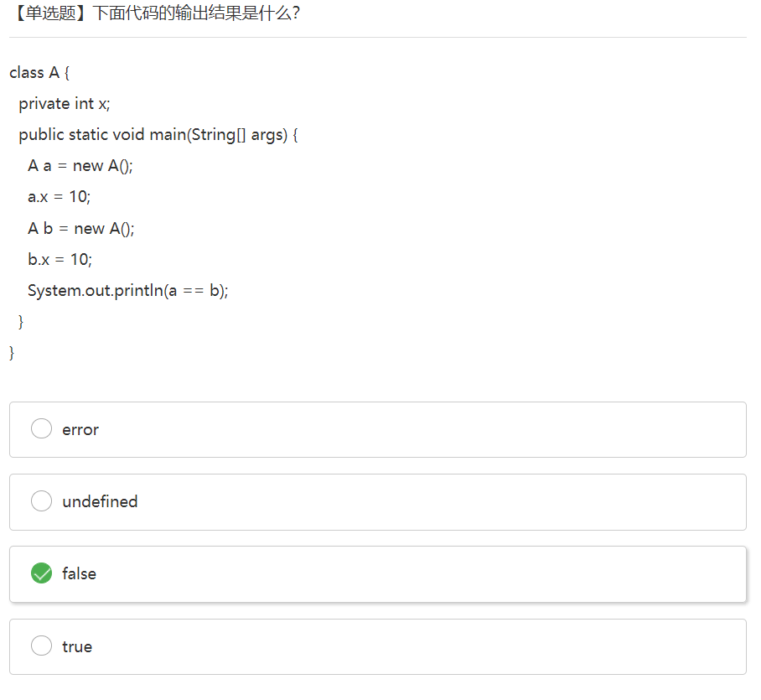Click the "public static void main" line
Viewport: 761px width, 700px height.
coord(158,135)
